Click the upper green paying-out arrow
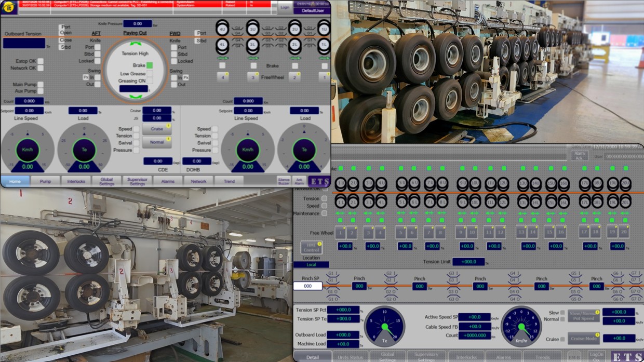 tap(135, 44)
